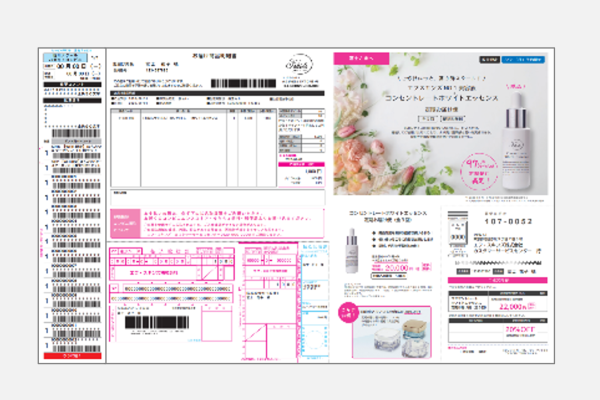Click the cream jars product photo
This screenshot has width=600, height=400.
pyautogui.click(x=392, y=332)
